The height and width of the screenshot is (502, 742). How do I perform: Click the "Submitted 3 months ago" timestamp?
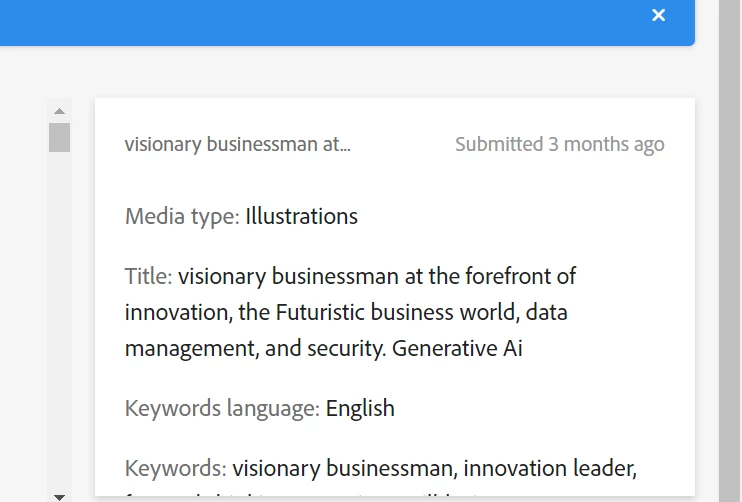[559, 144]
